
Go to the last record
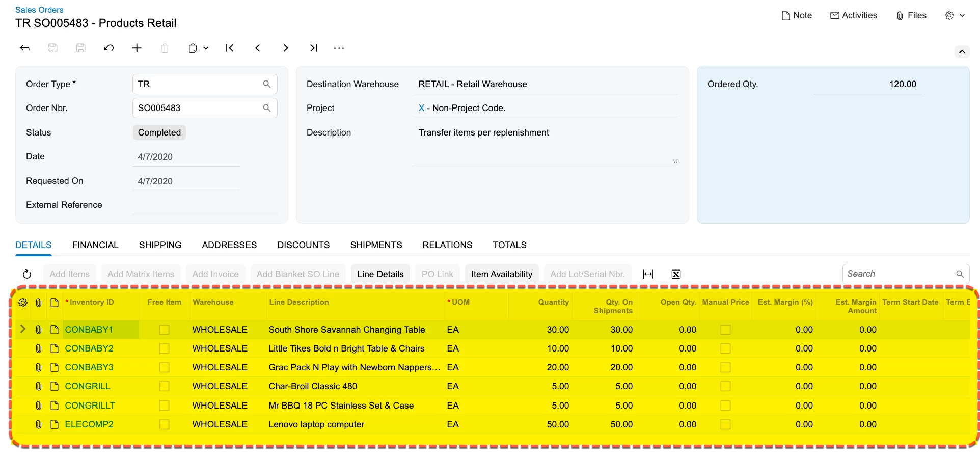pyautogui.click(x=314, y=48)
